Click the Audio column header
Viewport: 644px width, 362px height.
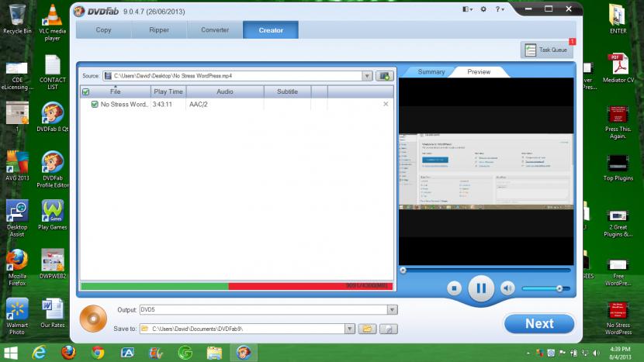click(225, 91)
